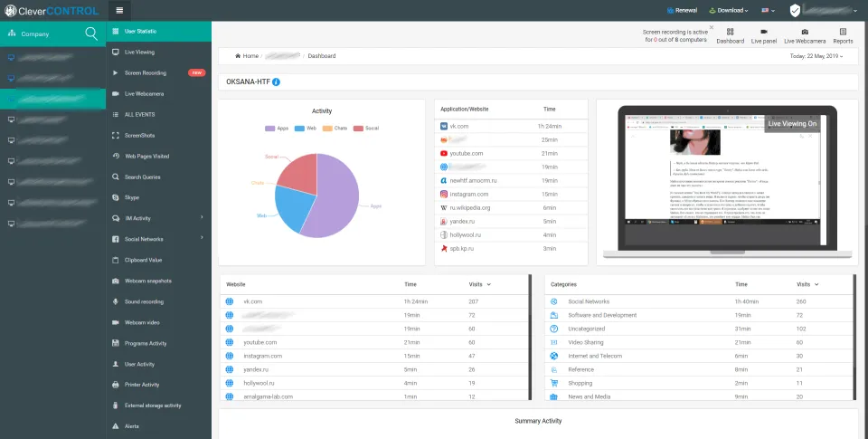Viewport: 868px width, 439px height.
Task: Close the screen recording notification
Action: tap(712, 27)
